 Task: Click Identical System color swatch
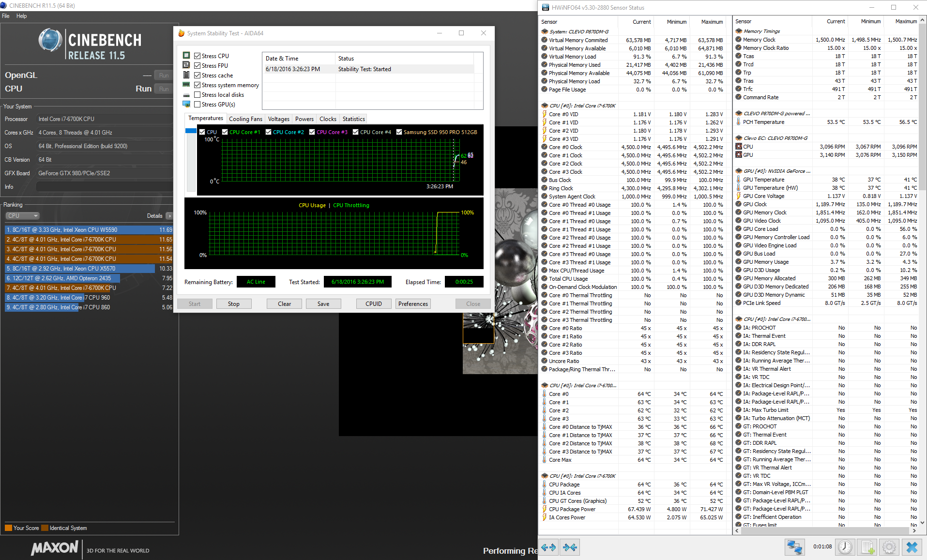click(x=45, y=528)
